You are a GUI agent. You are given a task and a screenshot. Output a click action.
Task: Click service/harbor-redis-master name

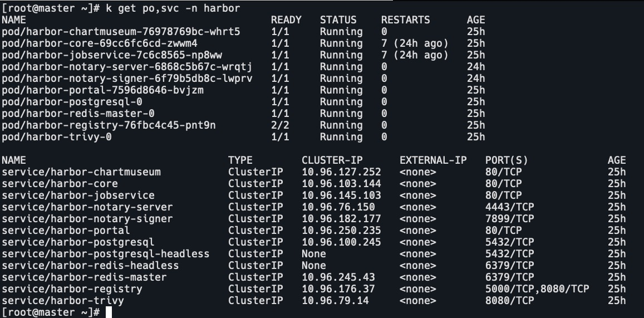[x=84, y=277]
